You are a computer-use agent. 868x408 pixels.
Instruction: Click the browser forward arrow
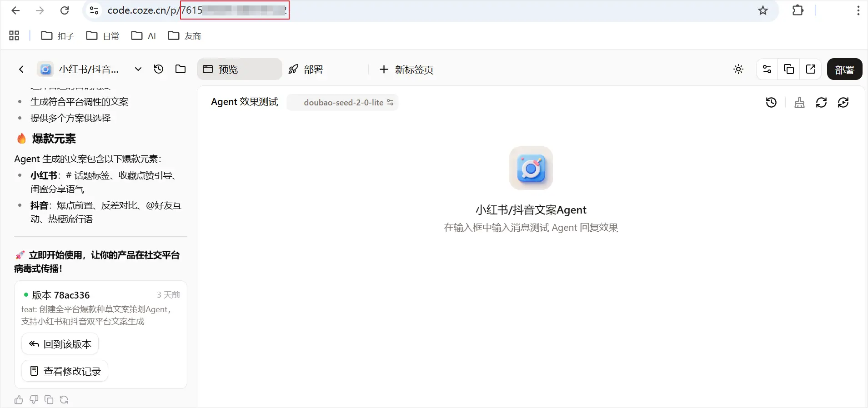click(40, 10)
